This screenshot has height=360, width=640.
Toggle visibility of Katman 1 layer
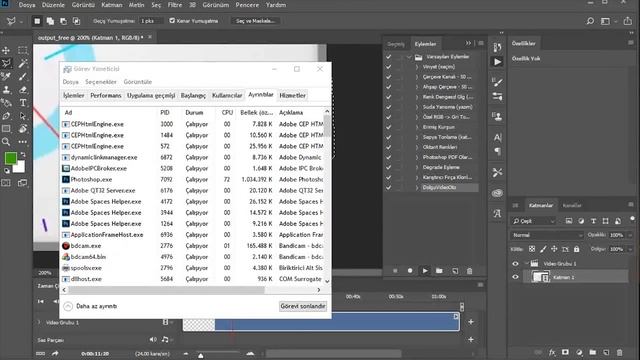tap(515, 277)
